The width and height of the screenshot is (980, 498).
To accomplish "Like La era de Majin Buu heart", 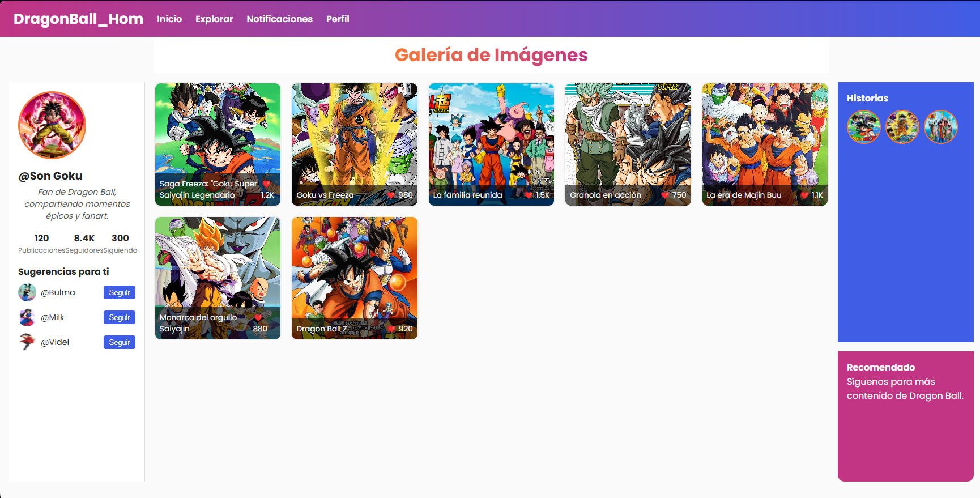I will point(804,195).
